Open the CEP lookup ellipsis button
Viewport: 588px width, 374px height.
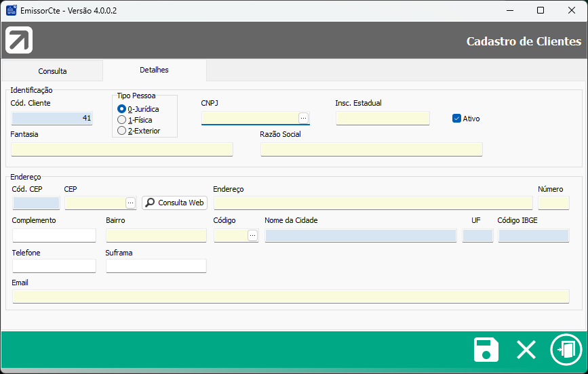[130, 203]
